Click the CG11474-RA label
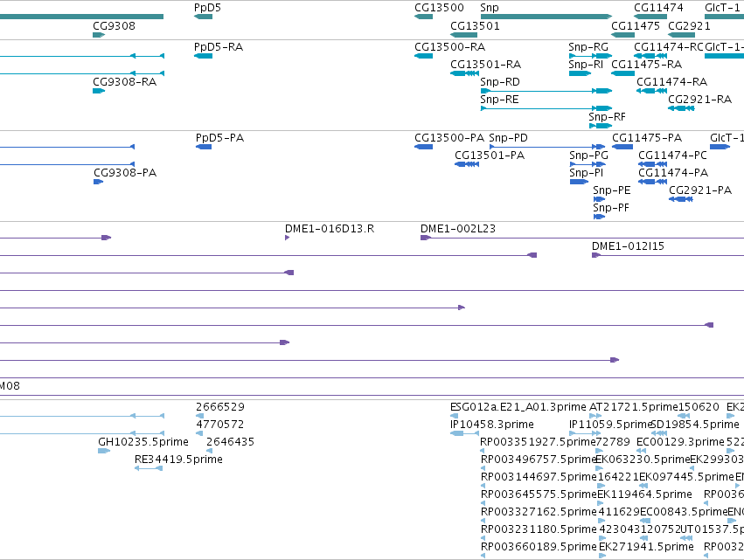This screenshot has width=744, height=560. [x=672, y=82]
